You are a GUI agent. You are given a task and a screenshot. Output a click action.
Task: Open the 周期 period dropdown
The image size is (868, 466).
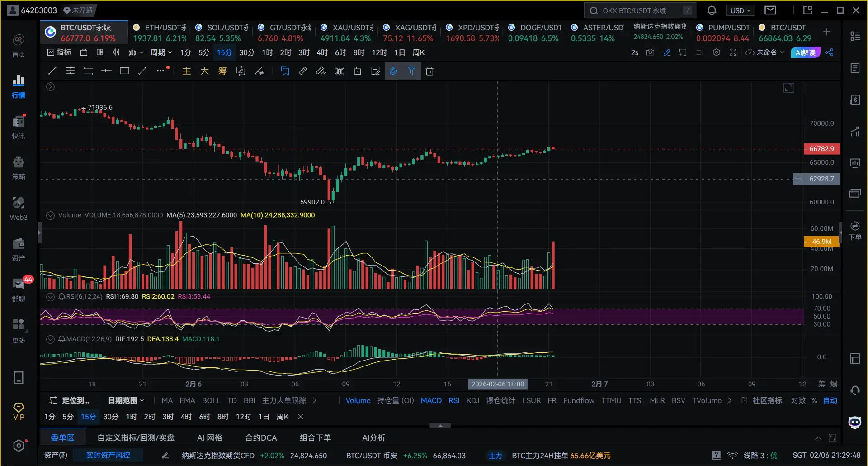pyautogui.click(x=161, y=52)
